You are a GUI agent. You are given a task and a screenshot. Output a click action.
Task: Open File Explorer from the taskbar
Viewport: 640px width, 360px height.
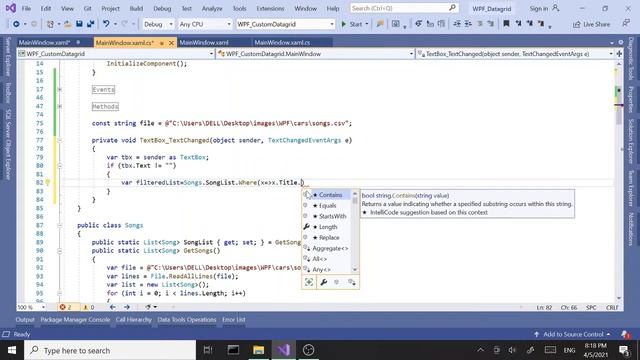pos(258,350)
